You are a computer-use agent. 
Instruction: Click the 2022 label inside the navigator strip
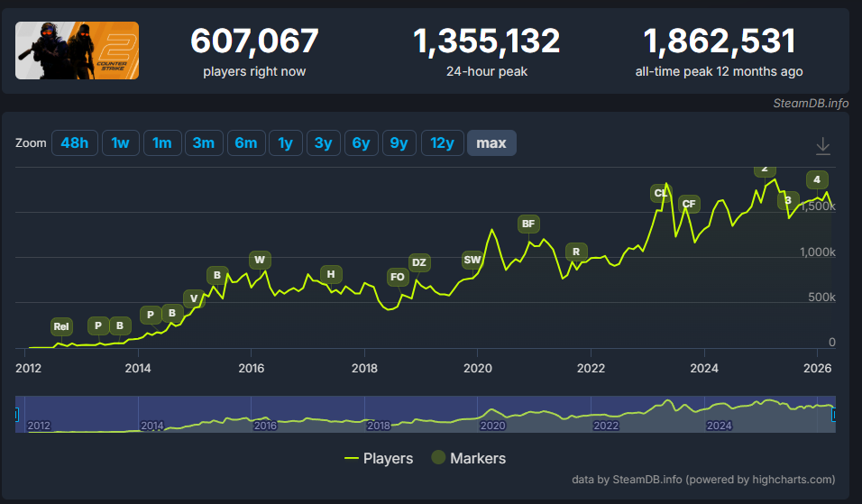[x=606, y=426]
